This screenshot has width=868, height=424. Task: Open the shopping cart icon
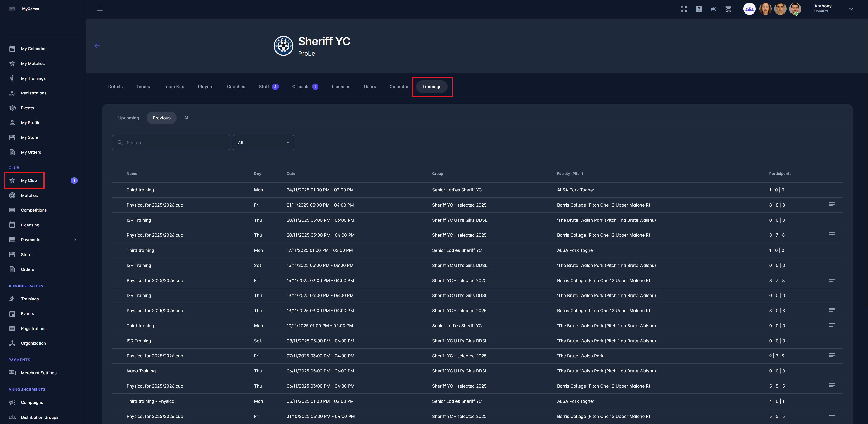pos(728,9)
